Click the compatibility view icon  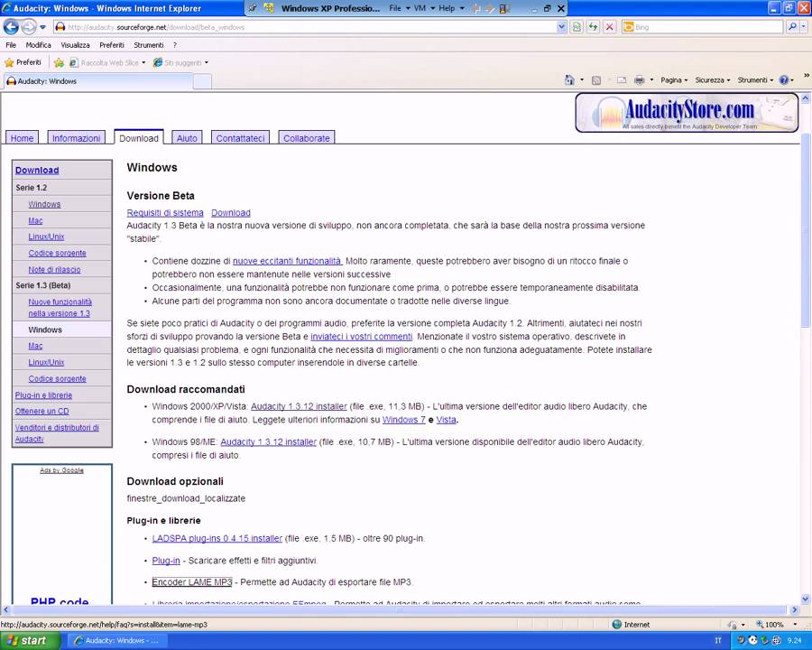click(577, 27)
